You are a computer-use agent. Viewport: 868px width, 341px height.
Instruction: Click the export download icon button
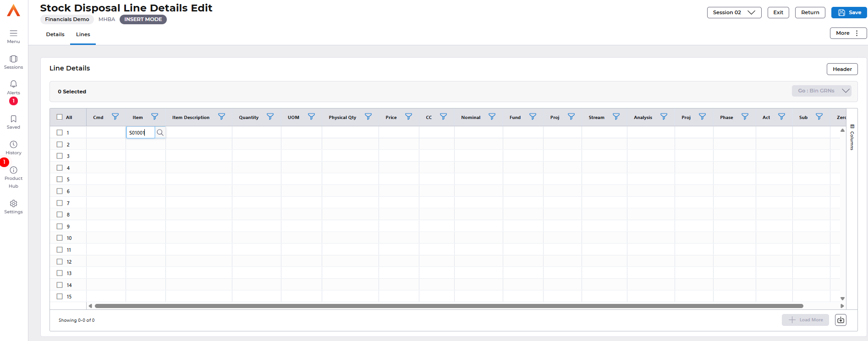pyautogui.click(x=841, y=320)
